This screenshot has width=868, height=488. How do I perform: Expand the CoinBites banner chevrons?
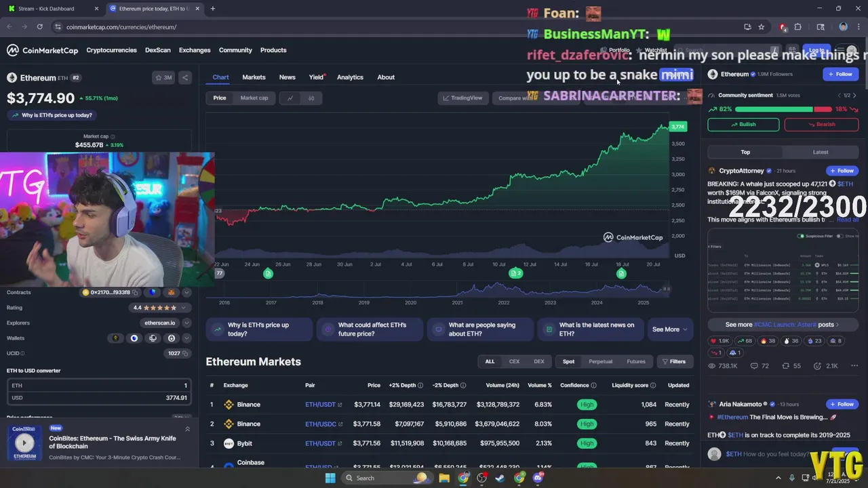[x=188, y=429]
